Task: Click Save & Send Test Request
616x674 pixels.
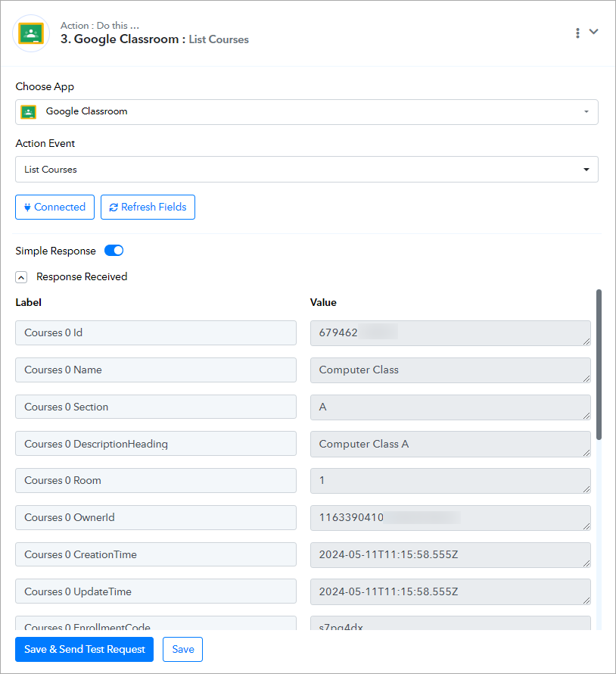Action: click(x=84, y=650)
